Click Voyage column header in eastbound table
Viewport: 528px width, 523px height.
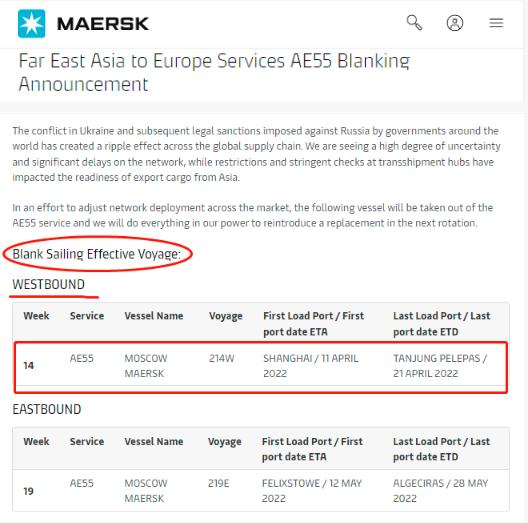point(225,442)
